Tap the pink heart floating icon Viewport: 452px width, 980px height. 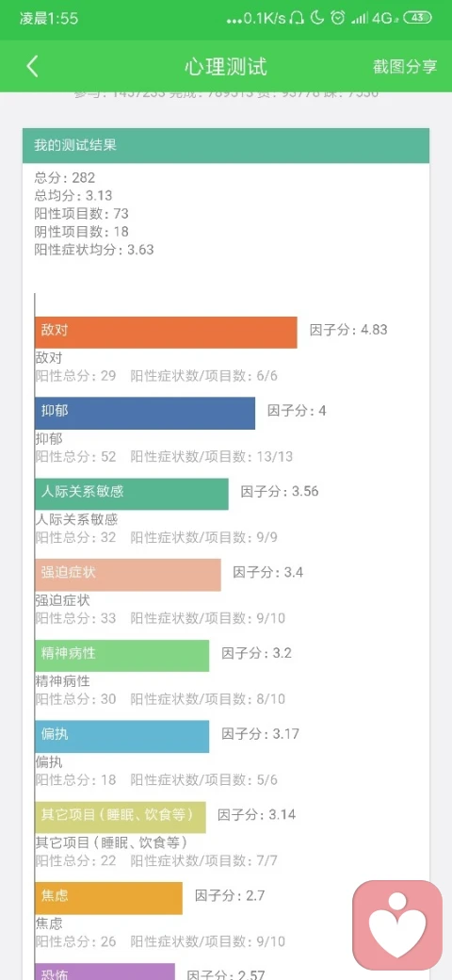click(397, 925)
